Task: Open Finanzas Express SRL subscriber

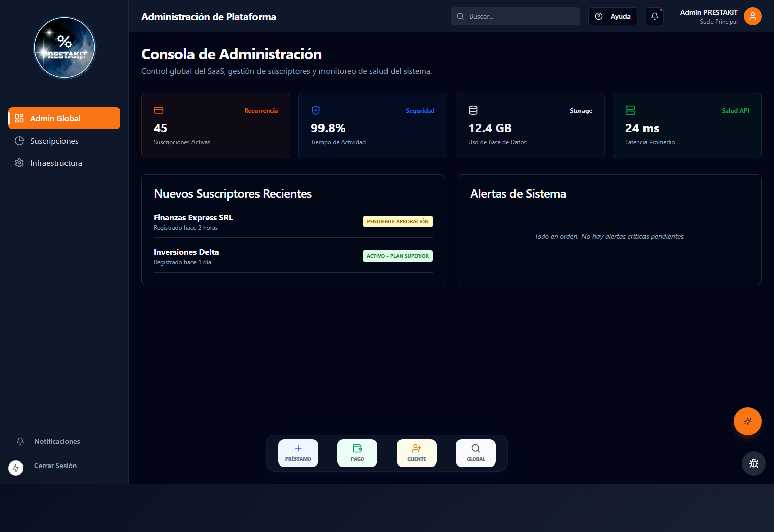Action: 193,218
